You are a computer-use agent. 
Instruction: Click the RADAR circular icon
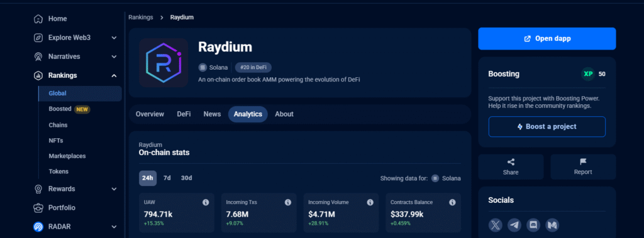(x=38, y=227)
